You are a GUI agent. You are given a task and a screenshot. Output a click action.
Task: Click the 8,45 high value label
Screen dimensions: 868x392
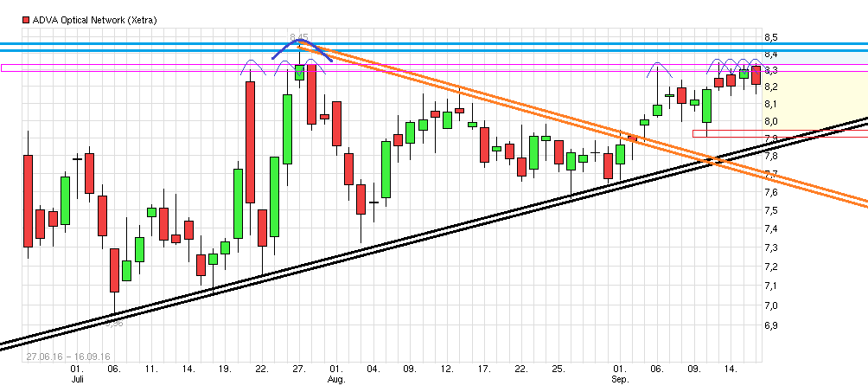click(x=299, y=38)
